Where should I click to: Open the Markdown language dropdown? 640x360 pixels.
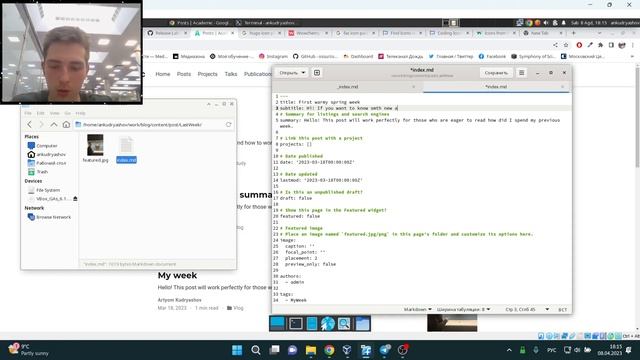pyautogui.click(x=418, y=309)
